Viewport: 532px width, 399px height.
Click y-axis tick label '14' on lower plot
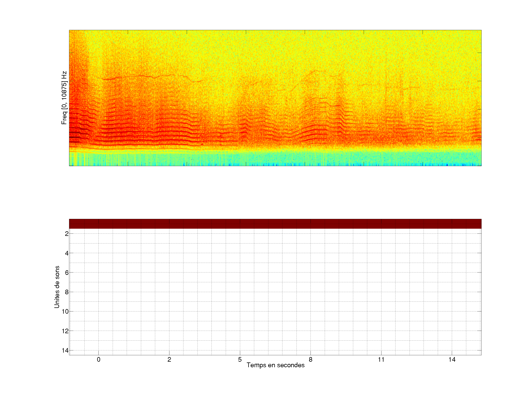pos(65,351)
